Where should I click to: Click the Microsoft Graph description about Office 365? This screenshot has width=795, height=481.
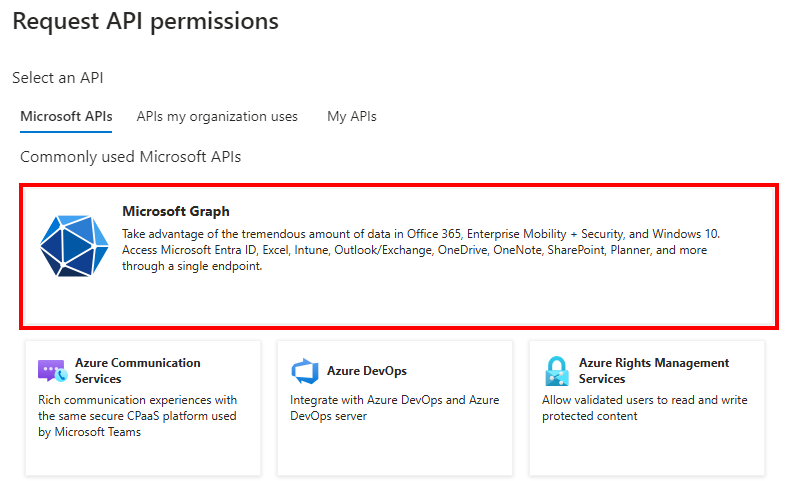(420, 250)
